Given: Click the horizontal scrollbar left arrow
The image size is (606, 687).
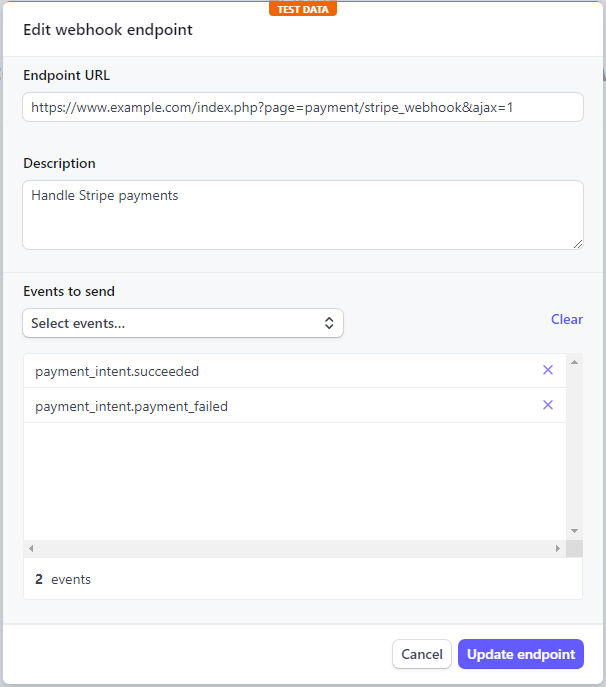Looking at the screenshot, I should click(x=32, y=549).
